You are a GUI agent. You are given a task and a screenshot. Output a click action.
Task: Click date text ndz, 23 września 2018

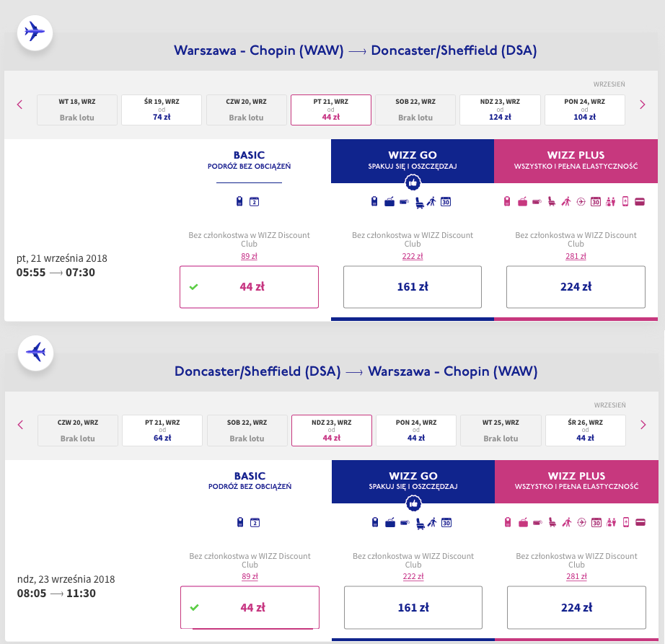(66, 579)
